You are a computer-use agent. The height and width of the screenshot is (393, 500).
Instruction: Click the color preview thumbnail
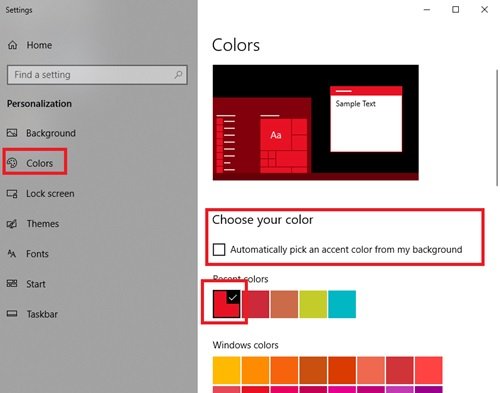[316, 123]
